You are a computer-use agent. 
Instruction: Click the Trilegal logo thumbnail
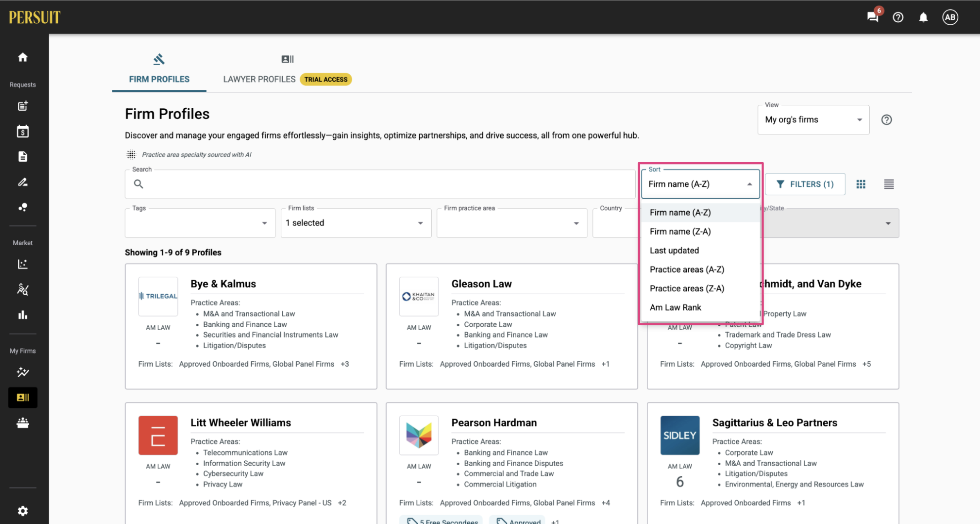(158, 296)
